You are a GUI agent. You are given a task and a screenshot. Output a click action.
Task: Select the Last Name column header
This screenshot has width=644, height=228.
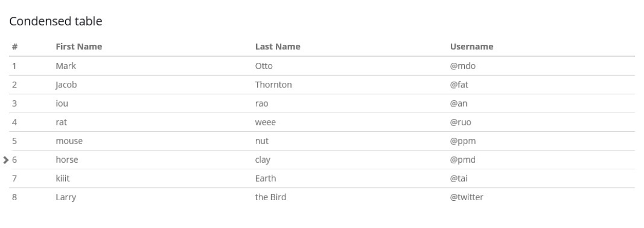click(x=277, y=47)
